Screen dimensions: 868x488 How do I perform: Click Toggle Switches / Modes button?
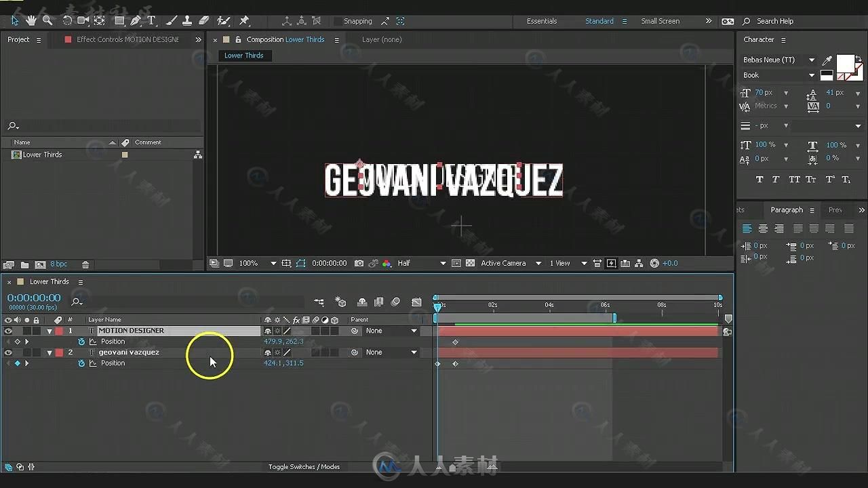pyautogui.click(x=304, y=467)
